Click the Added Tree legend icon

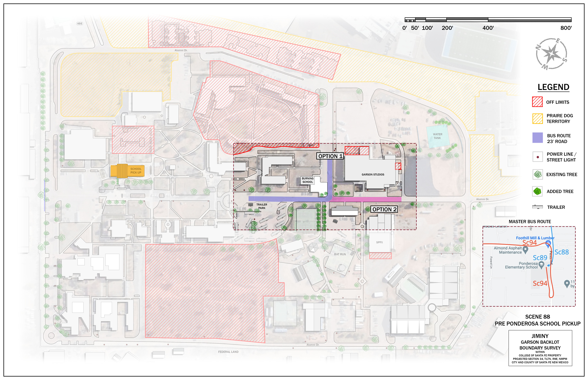pyautogui.click(x=537, y=191)
